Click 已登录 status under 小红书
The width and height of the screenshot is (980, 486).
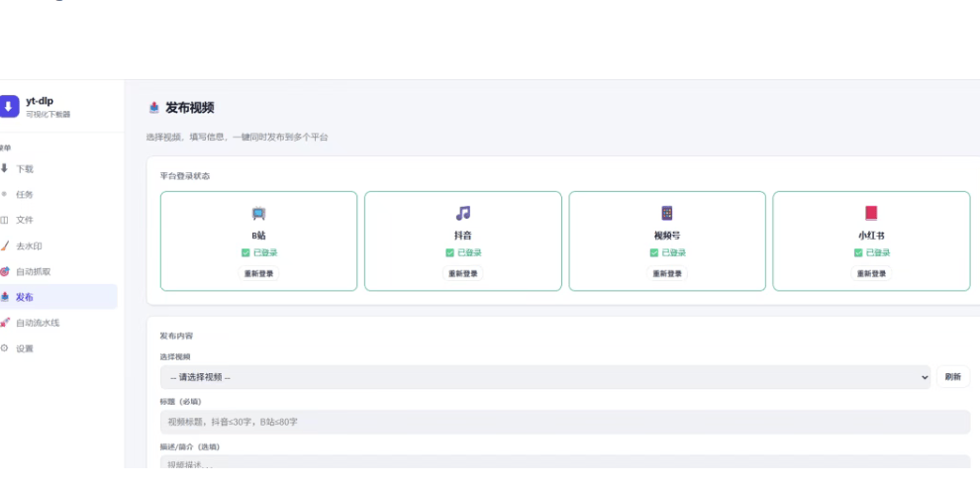[x=877, y=253]
